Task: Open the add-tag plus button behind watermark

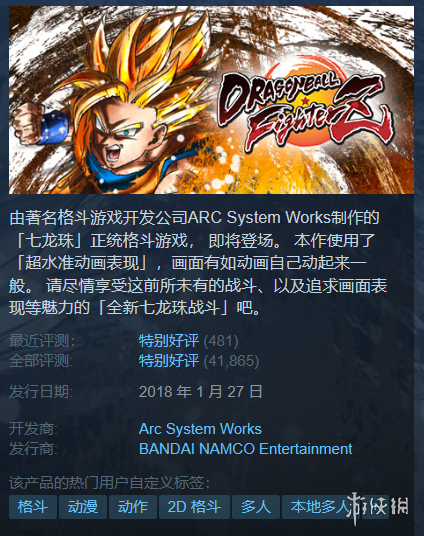Action: click(x=375, y=507)
